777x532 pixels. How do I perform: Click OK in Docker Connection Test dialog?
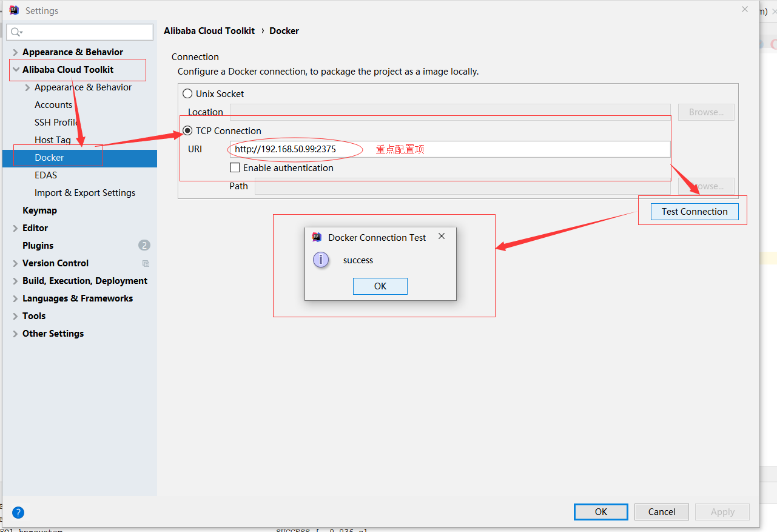point(380,286)
